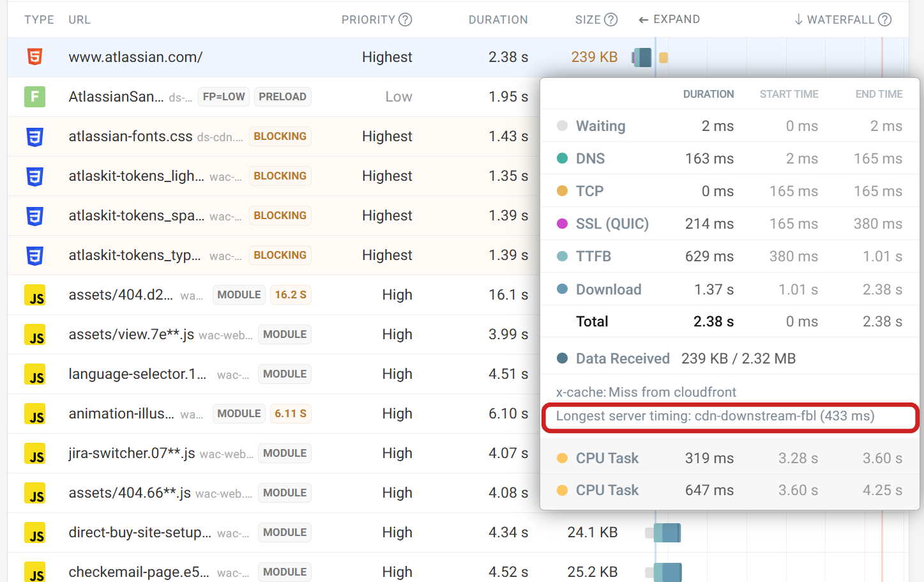924x582 pixels.
Task: Click the Longest server timing cdn-downstream-fbl line
Action: (715, 416)
